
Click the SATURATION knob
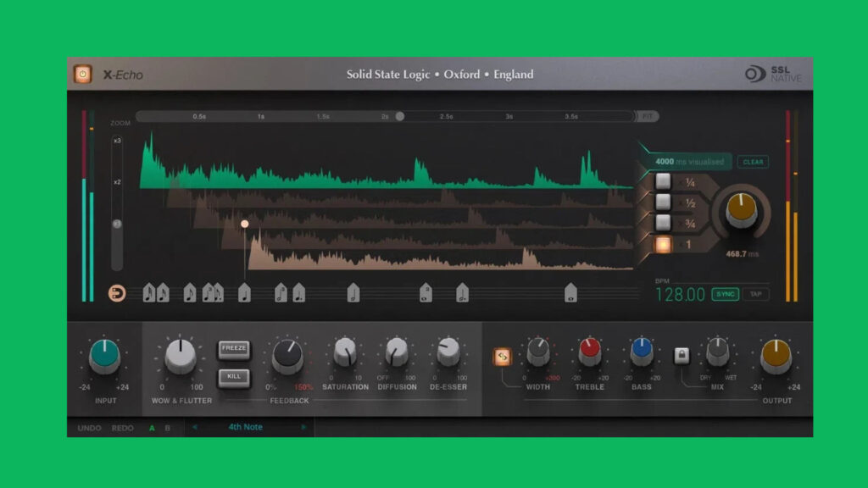(345, 352)
